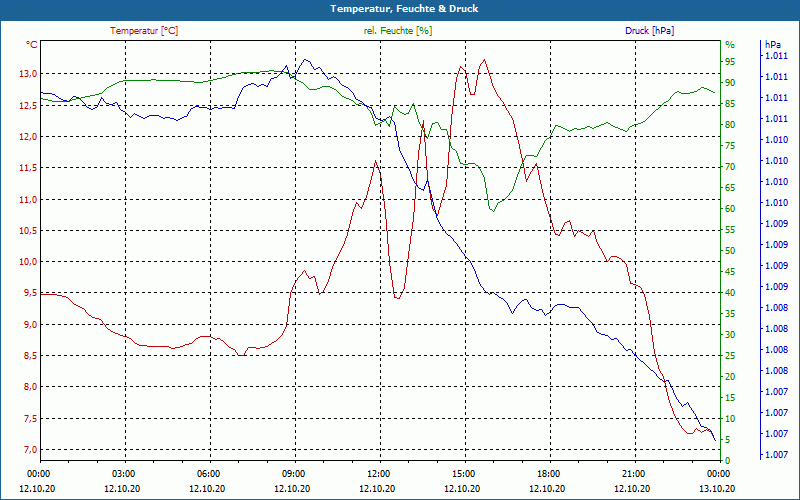Click the '60' humidity axis tick
The image size is (800, 500).
coord(730,209)
